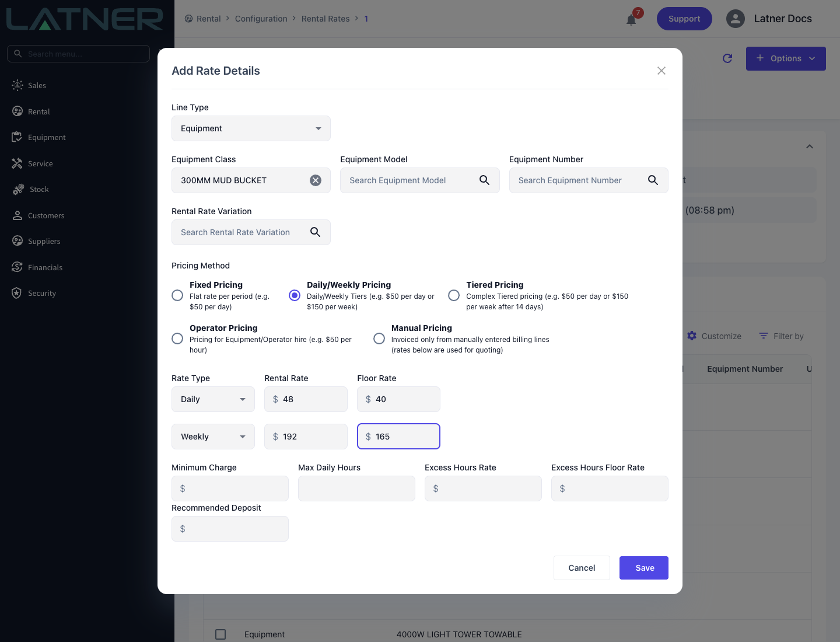Image resolution: width=840 pixels, height=642 pixels.
Task: Open the Options dropdown button
Action: tap(786, 58)
